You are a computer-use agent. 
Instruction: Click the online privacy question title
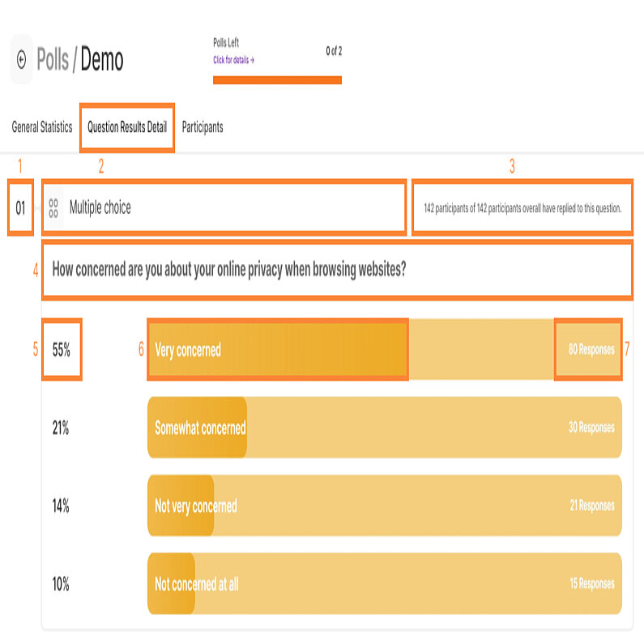[228, 270]
